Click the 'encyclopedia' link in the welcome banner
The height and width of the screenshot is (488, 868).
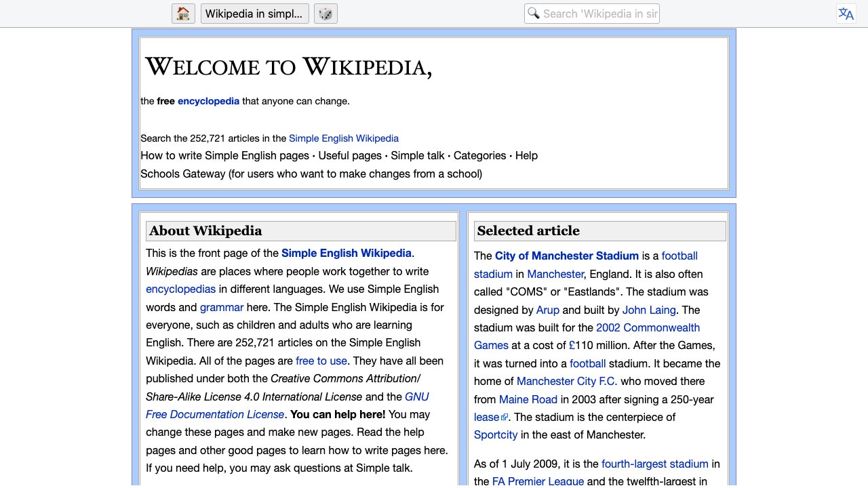coord(208,101)
